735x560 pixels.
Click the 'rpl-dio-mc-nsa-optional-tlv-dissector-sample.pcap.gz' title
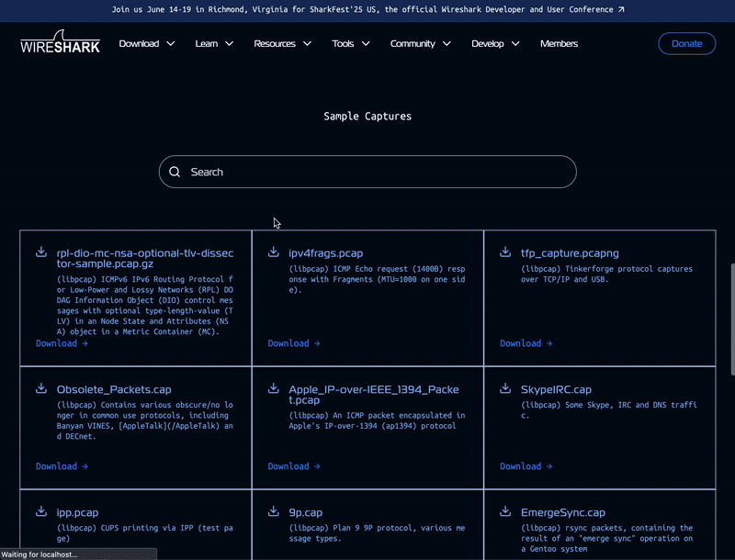[145, 259]
